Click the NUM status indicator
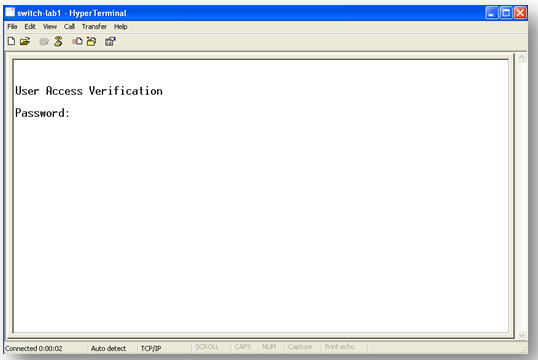The height and width of the screenshot is (360, 538). coord(269,347)
